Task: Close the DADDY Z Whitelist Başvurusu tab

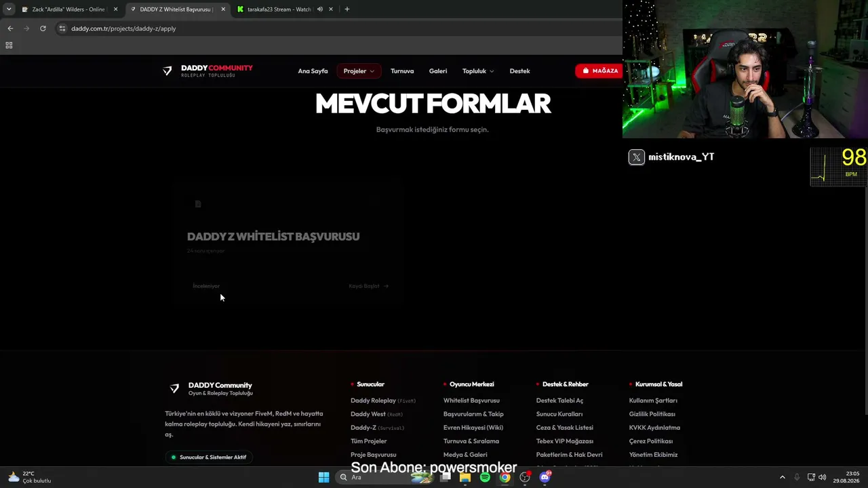Action: pyautogui.click(x=223, y=9)
